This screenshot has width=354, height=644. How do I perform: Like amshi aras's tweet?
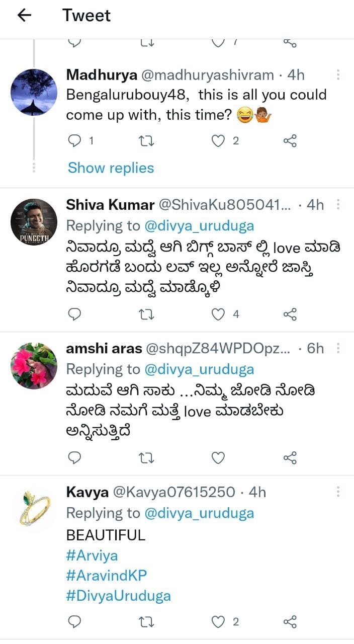[x=218, y=457]
